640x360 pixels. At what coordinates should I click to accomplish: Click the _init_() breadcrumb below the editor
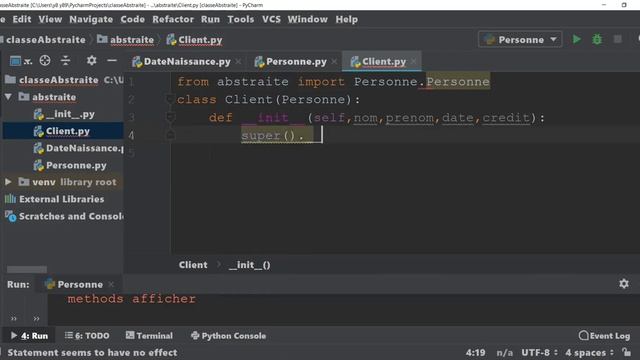coord(249,265)
